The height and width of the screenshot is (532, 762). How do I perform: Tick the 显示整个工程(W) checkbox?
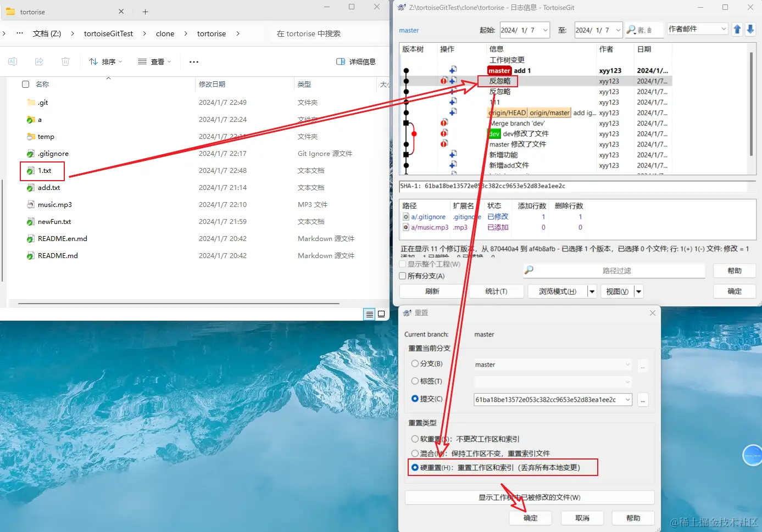click(403, 264)
